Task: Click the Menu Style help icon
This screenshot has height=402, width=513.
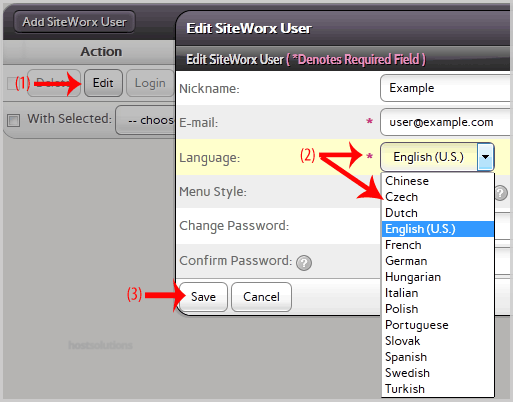Action: [x=501, y=193]
